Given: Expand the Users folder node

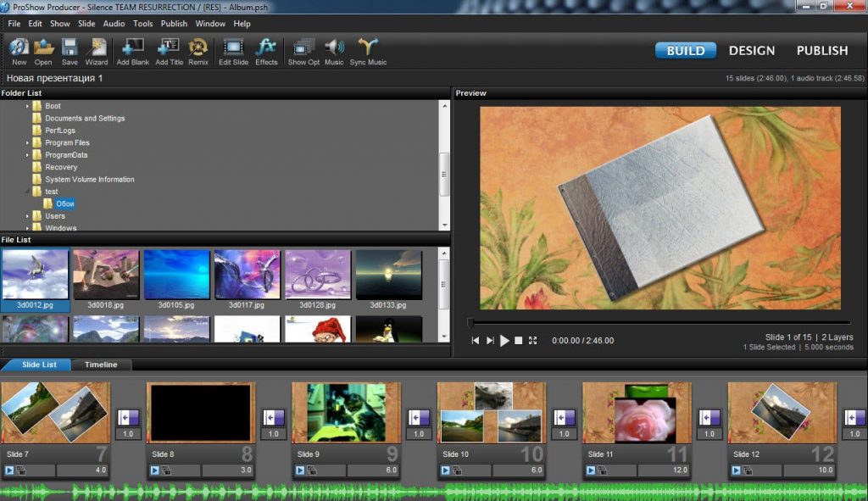Looking at the screenshot, I should point(27,216).
